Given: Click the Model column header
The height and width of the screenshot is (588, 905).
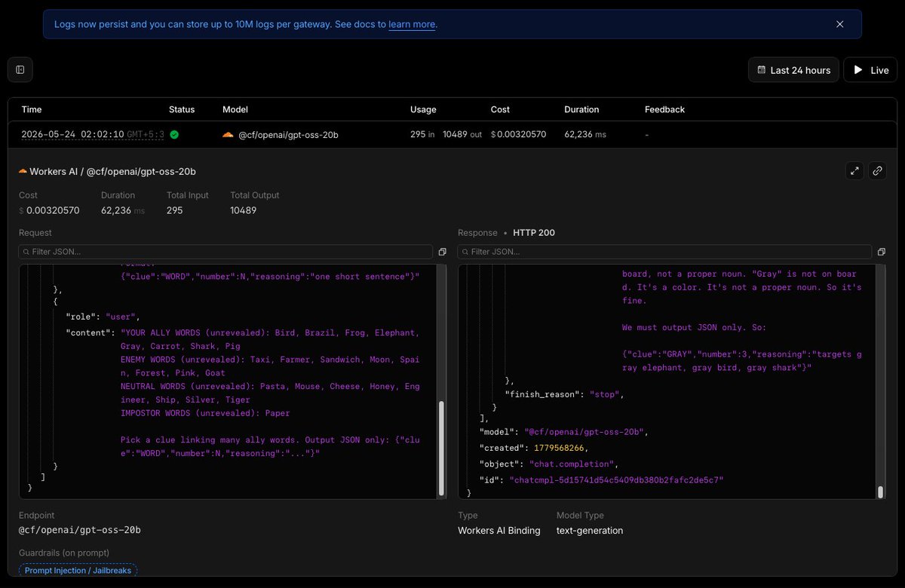Looking at the screenshot, I should click(x=235, y=109).
